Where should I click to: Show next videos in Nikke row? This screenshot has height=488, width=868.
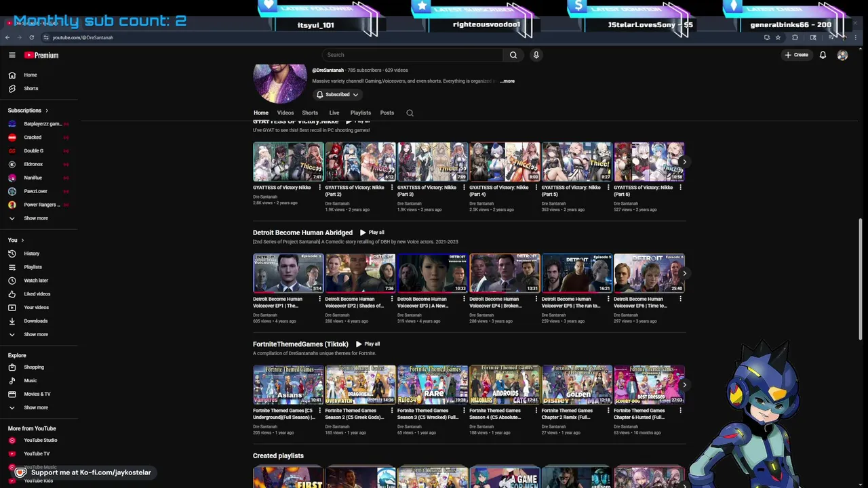(x=684, y=162)
